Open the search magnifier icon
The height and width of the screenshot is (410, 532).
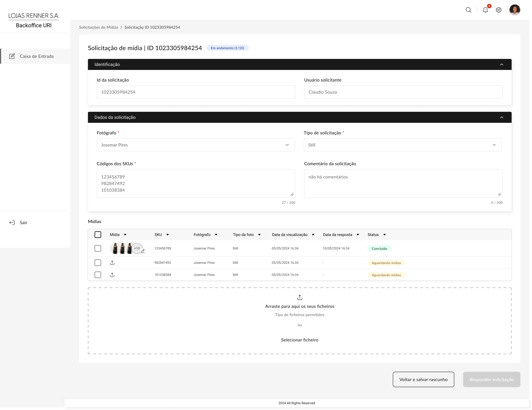pos(468,10)
